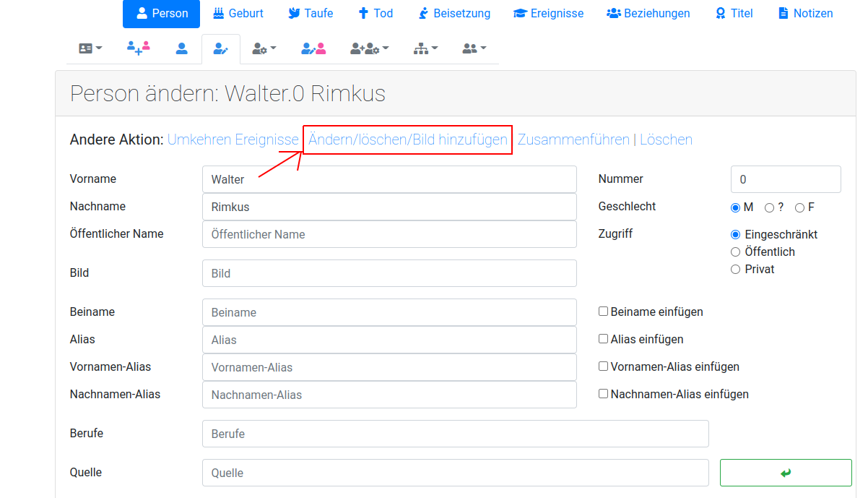Select the single blue person icon

pos(181,48)
